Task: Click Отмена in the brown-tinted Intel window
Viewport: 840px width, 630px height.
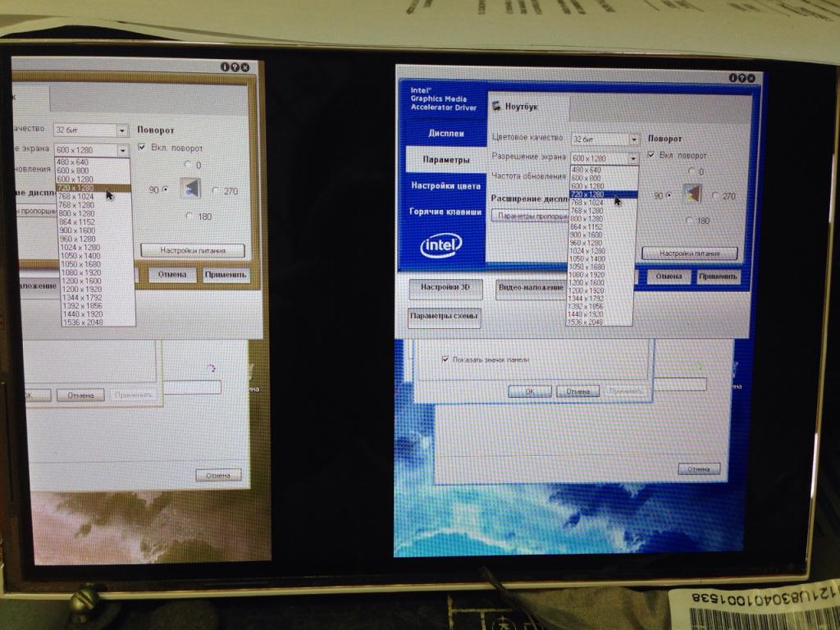Action: [x=172, y=275]
